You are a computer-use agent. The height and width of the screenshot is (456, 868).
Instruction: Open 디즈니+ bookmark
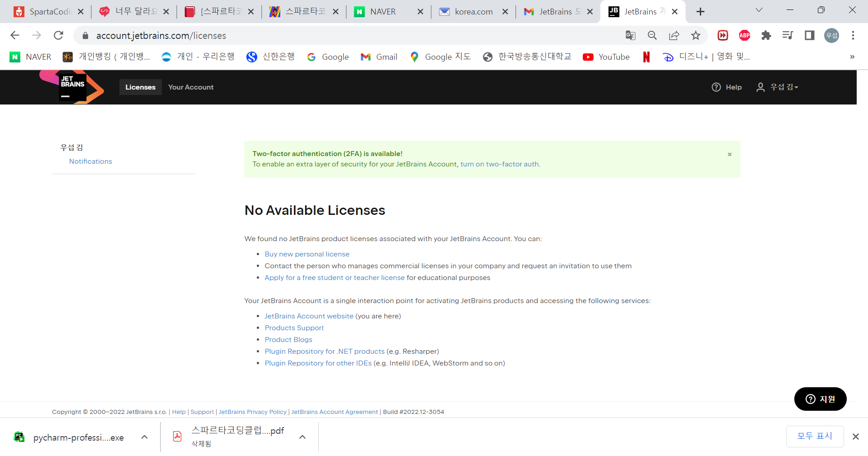click(707, 57)
